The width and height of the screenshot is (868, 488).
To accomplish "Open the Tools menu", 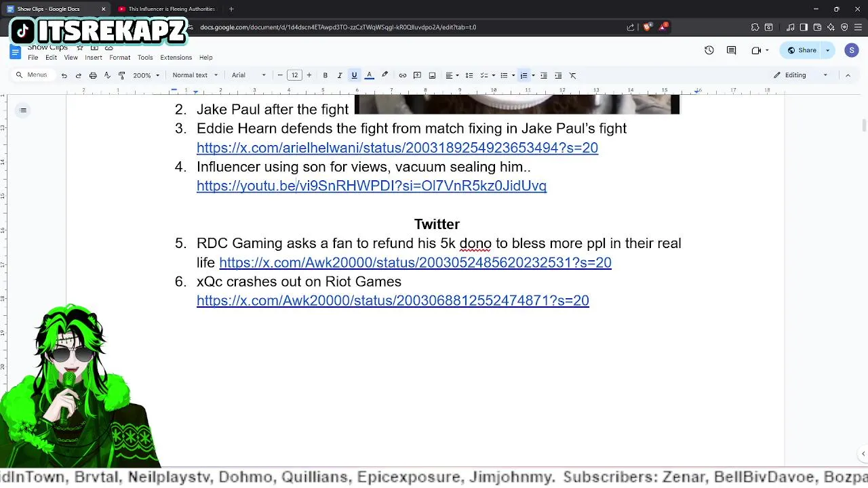I will pos(145,58).
